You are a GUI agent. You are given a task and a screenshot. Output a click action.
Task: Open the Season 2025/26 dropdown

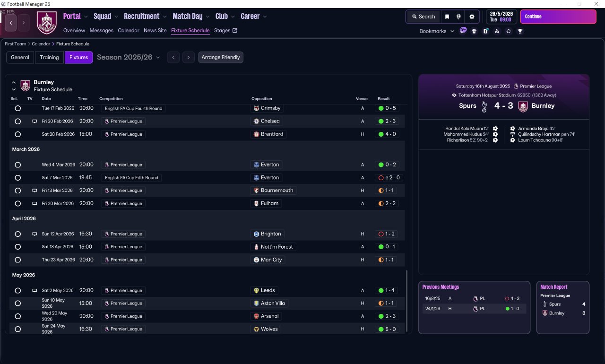tap(128, 57)
